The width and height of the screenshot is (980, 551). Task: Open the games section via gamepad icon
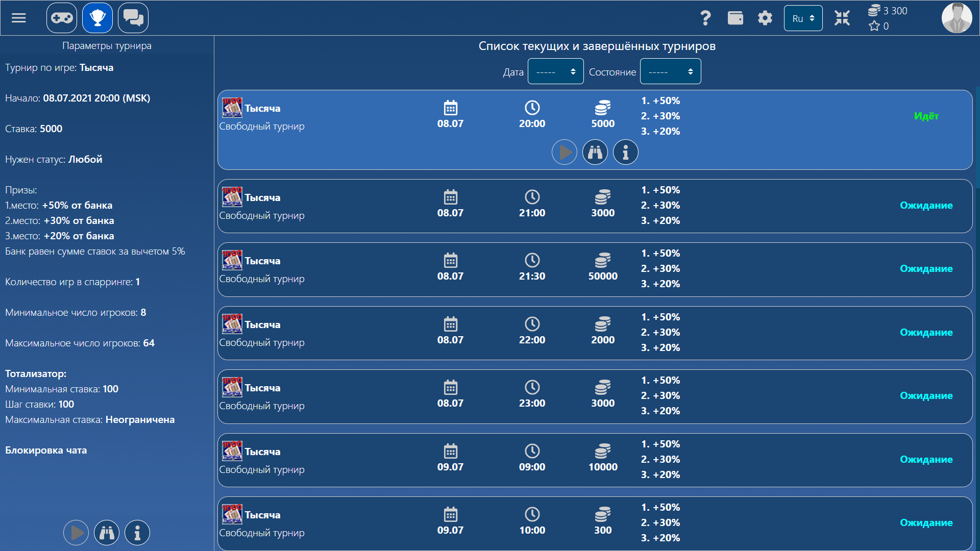coord(61,18)
